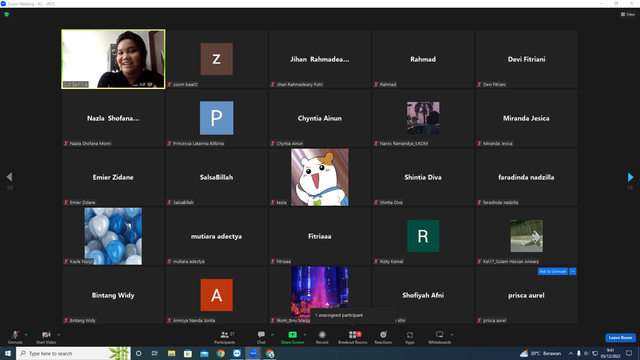Click the network icon in system tray
This screenshot has width=640, height=360.
pyautogui.click(x=595, y=353)
